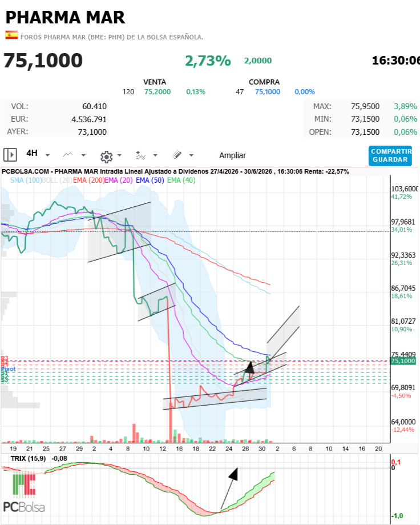The height and width of the screenshot is (525, 420).
Task: Click the Spanish flag icon
Action: pos(12,35)
